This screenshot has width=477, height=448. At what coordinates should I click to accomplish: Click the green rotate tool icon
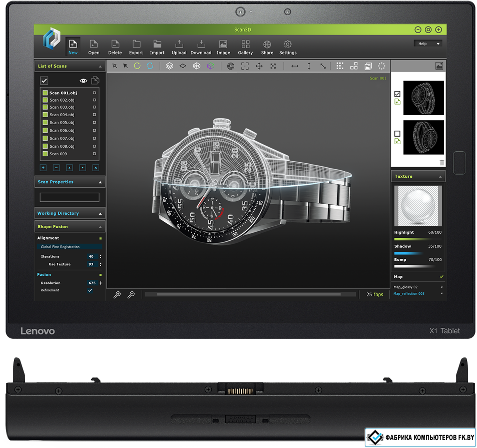(x=137, y=66)
